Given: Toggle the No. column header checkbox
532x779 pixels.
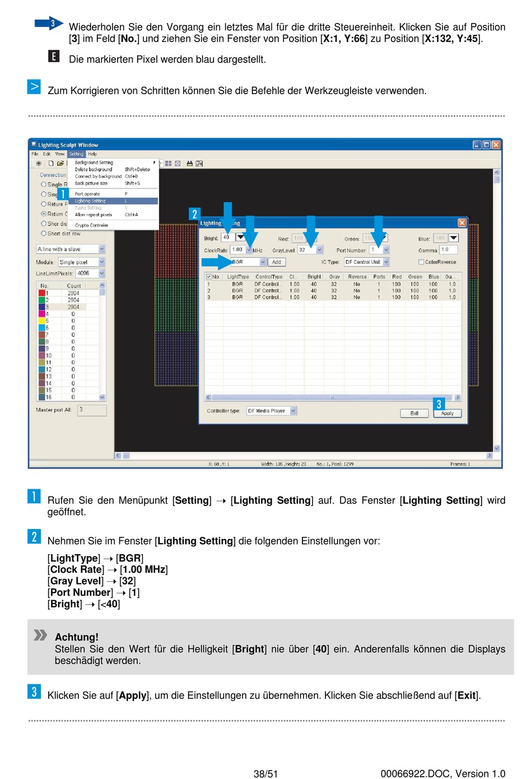Looking at the screenshot, I should 209,277.
